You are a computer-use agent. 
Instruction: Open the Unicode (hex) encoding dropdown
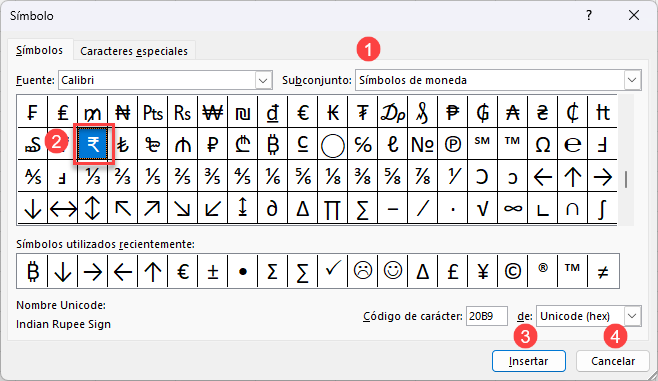click(x=632, y=316)
